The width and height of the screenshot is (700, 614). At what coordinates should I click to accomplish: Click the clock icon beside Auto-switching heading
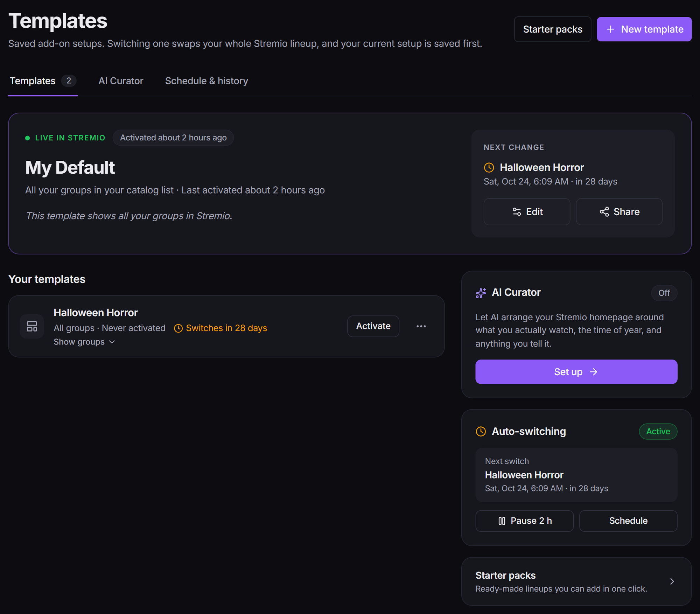[481, 432]
